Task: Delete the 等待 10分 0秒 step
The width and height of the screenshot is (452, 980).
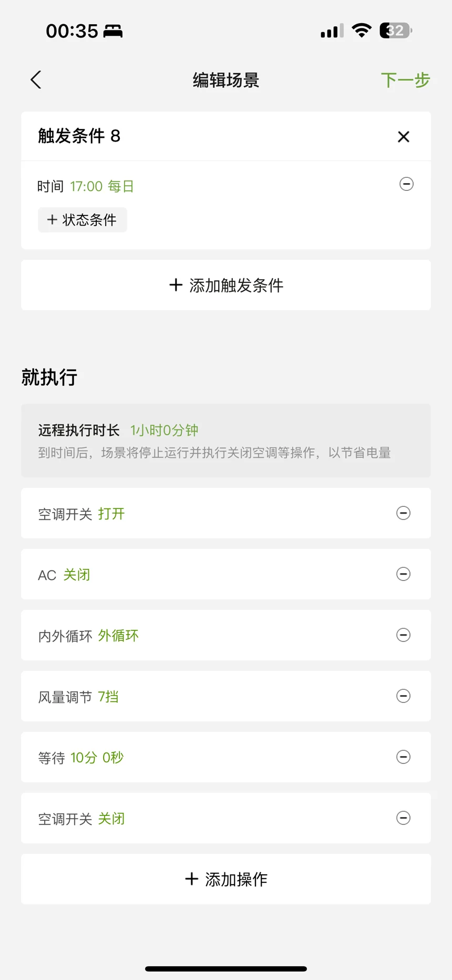Action: [x=403, y=757]
